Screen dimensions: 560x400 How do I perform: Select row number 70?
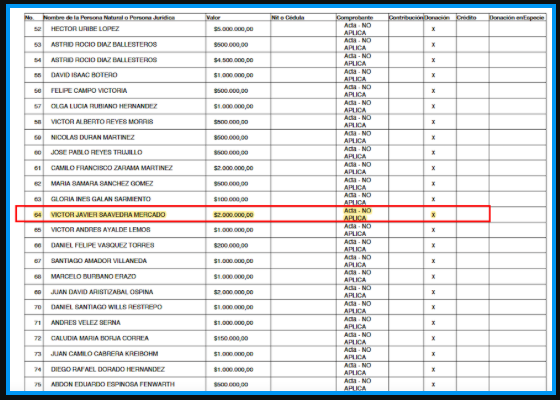coord(38,308)
